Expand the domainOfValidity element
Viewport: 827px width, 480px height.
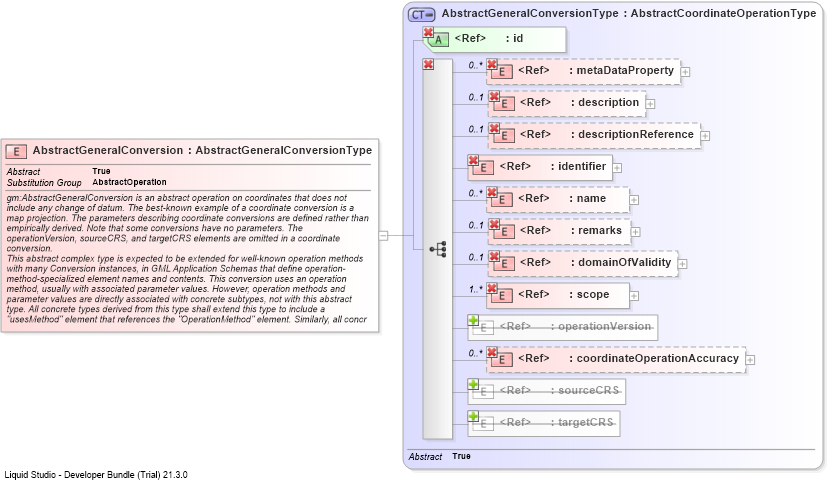point(682,264)
